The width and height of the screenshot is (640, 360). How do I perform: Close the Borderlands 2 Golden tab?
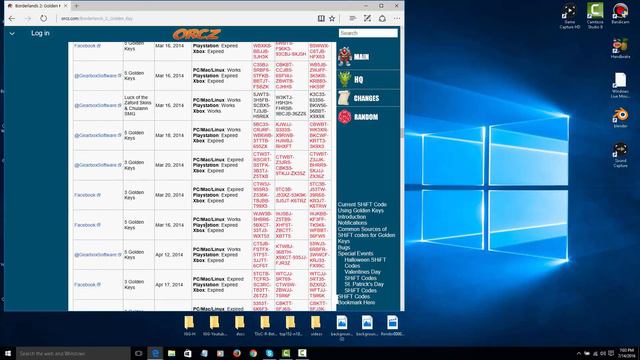pyautogui.click(x=65, y=6)
